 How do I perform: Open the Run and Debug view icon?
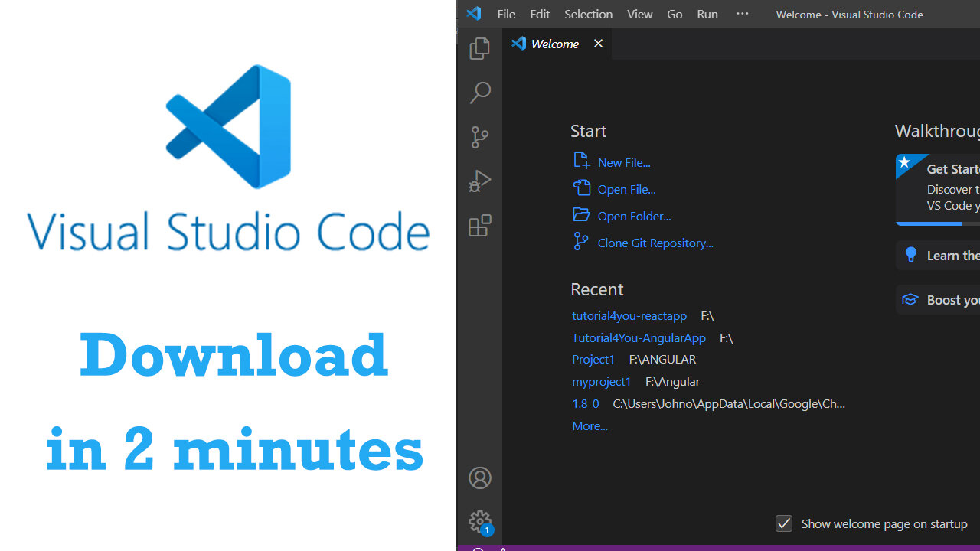[480, 181]
